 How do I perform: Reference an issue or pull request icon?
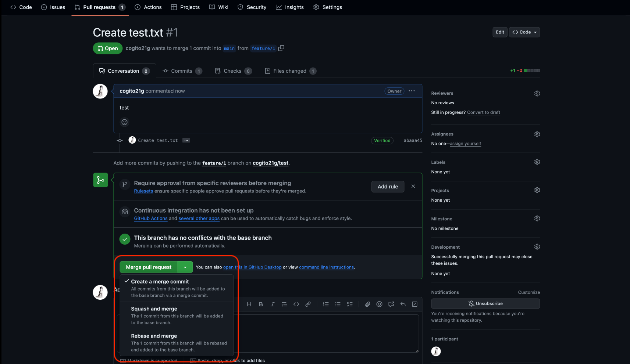tap(391, 304)
